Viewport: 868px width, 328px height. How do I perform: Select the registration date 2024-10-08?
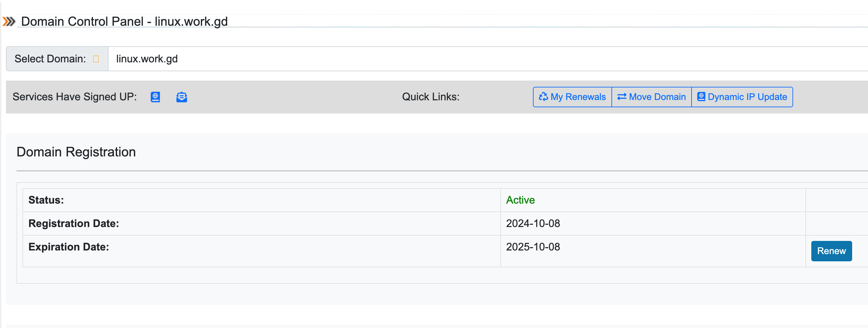[533, 223]
